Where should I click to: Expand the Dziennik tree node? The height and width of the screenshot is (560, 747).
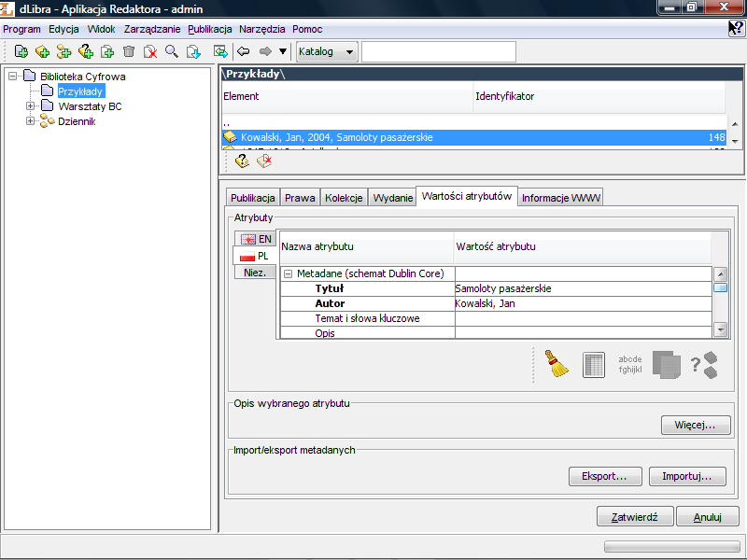coord(31,121)
